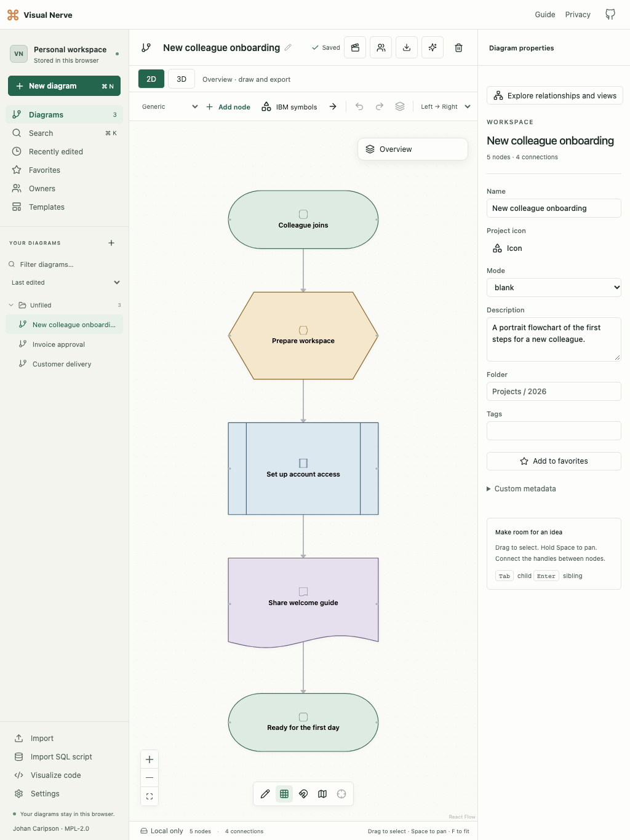Select the Customer delivery diagram

click(65, 364)
